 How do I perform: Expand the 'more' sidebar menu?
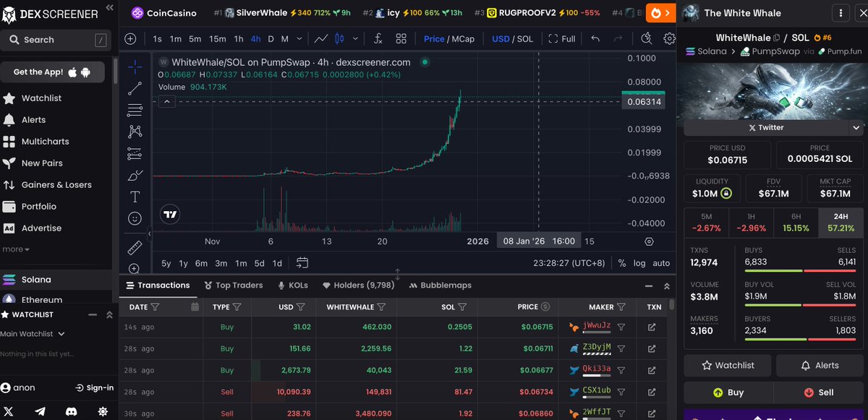click(x=16, y=249)
